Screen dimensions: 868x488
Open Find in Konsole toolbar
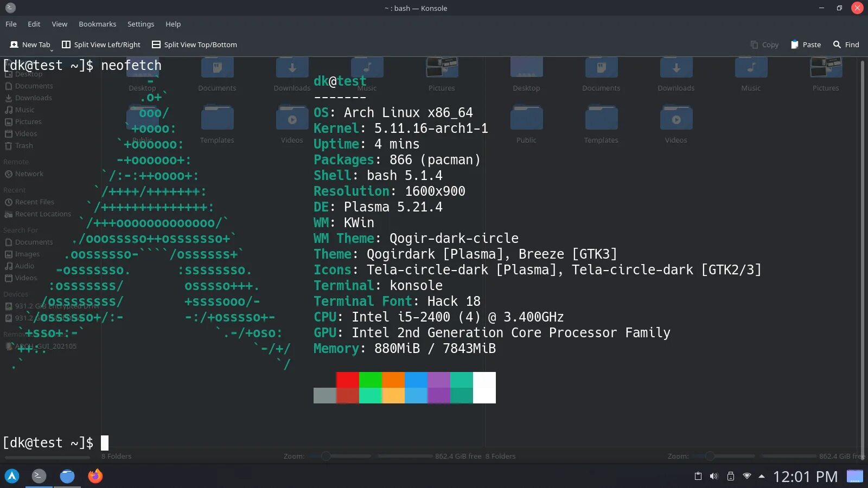[x=846, y=44]
